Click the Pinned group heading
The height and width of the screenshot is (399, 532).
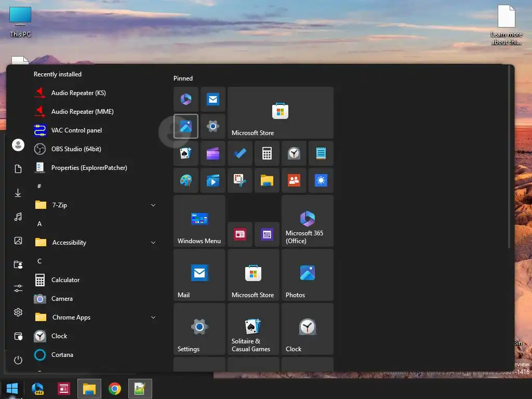click(x=183, y=78)
